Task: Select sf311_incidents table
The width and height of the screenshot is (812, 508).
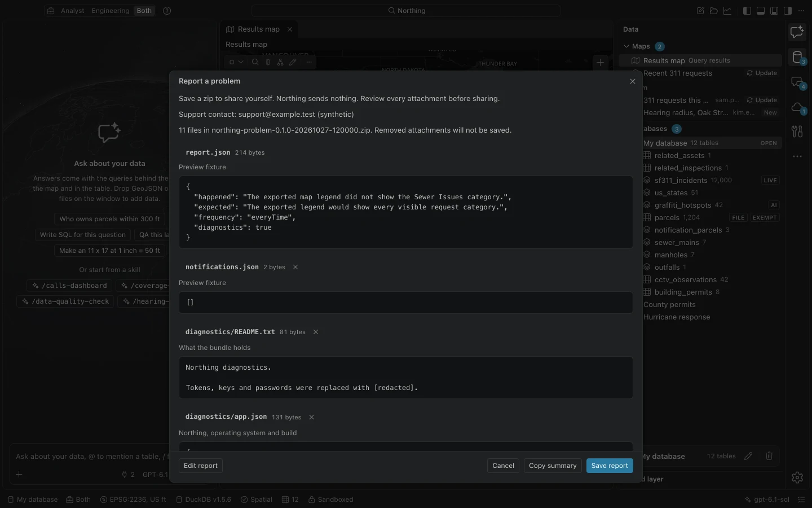Action: tap(712, 181)
